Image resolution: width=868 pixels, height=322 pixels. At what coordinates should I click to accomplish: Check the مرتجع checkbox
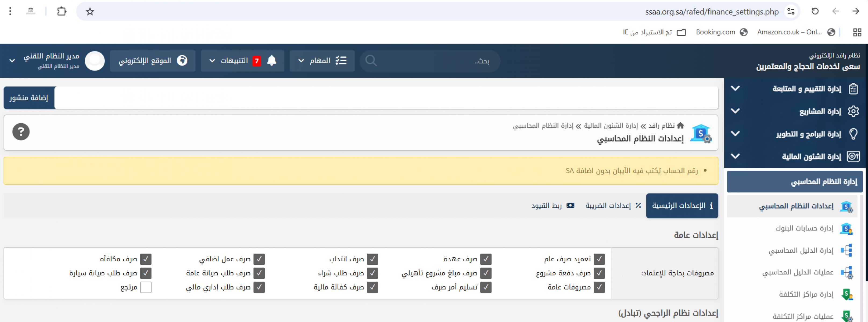pos(146,287)
